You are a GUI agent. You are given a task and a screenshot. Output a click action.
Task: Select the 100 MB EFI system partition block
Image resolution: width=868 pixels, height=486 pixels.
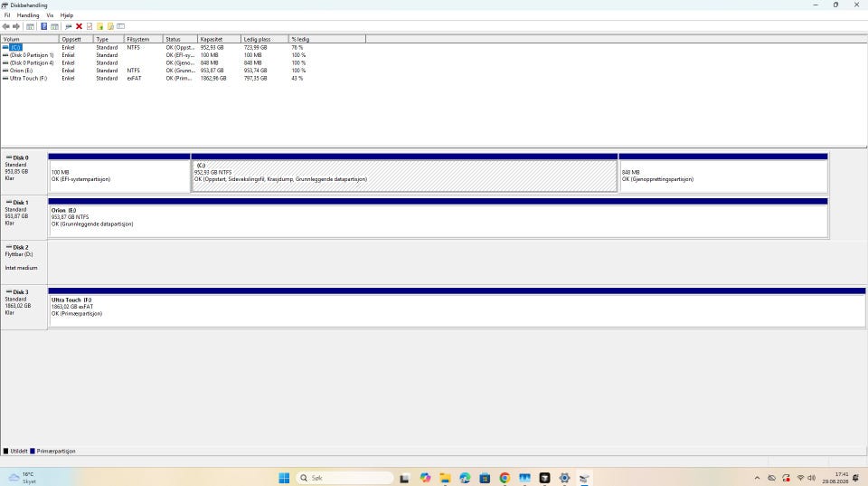[x=119, y=174]
